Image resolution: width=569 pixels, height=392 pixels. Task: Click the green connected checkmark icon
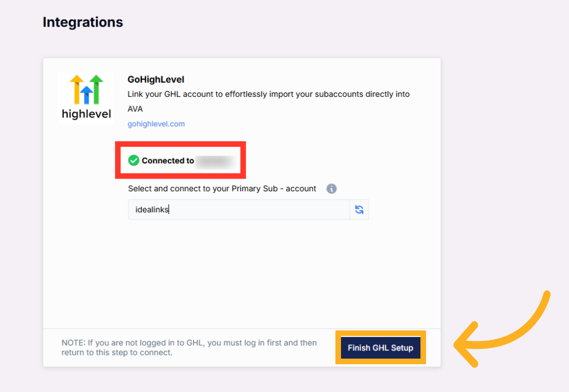[x=133, y=160]
